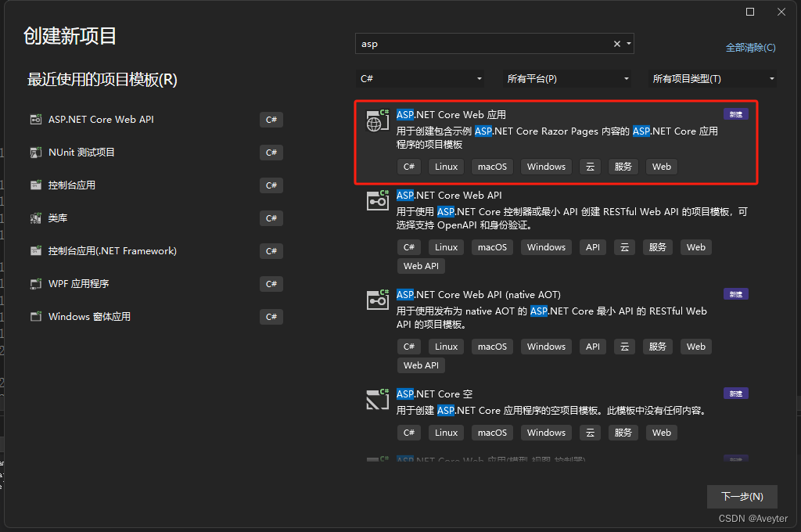Click the 服务 tag under ASP.NET Core Web 应用
Image resolution: width=801 pixels, height=532 pixels.
click(623, 167)
